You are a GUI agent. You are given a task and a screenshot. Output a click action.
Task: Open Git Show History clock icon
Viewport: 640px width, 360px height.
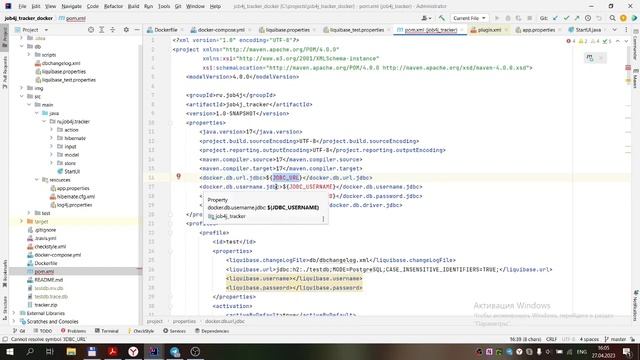(x=588, y=18)
